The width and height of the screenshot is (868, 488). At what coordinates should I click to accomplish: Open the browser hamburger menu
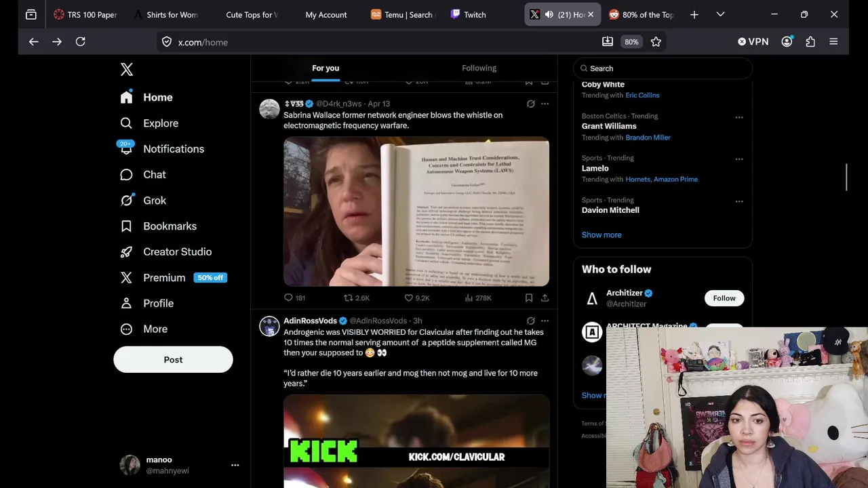(x=833, y=42)
